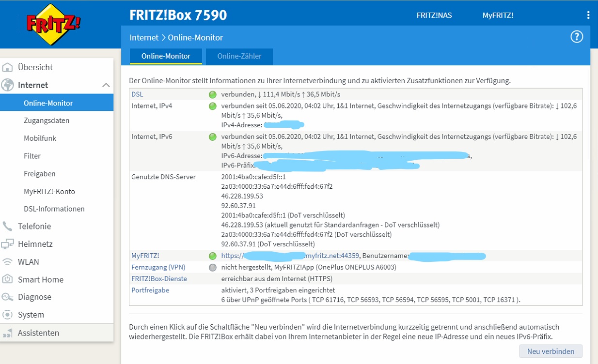598x364 pixels.
Task: Open the help question mark icon
Action: [577, 37]
